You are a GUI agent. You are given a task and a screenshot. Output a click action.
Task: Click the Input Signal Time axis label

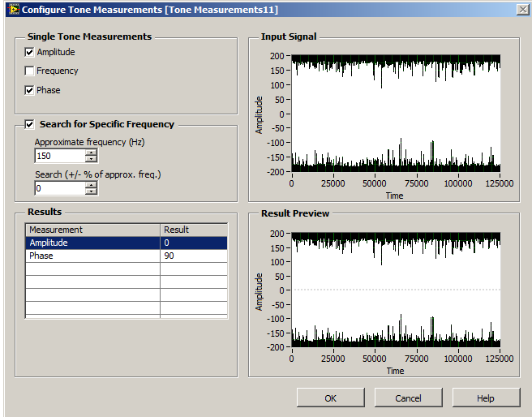pyautogui.click(x=395, y=196)
